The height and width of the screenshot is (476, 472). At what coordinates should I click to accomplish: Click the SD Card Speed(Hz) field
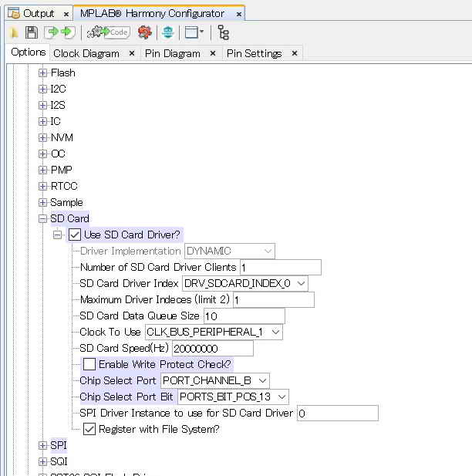[213, 348]
